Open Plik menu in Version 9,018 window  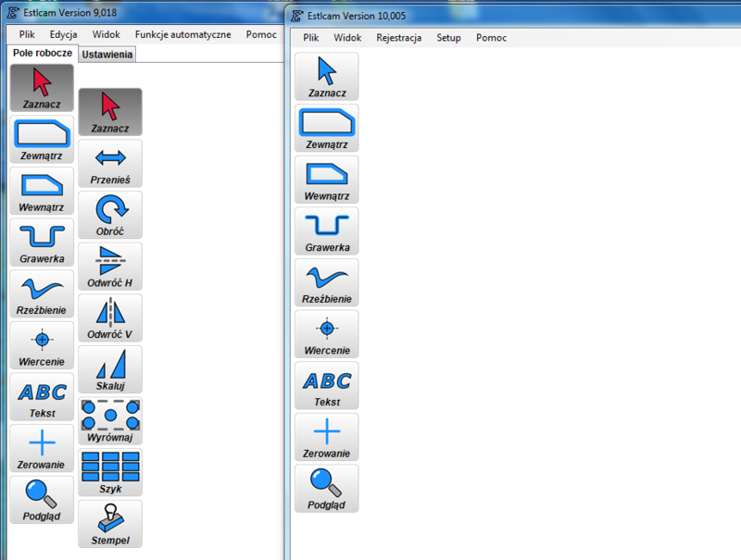point(27,34)
